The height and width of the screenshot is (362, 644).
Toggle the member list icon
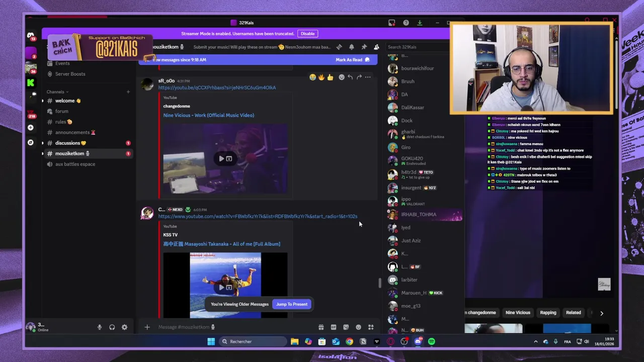pos(376,47)
